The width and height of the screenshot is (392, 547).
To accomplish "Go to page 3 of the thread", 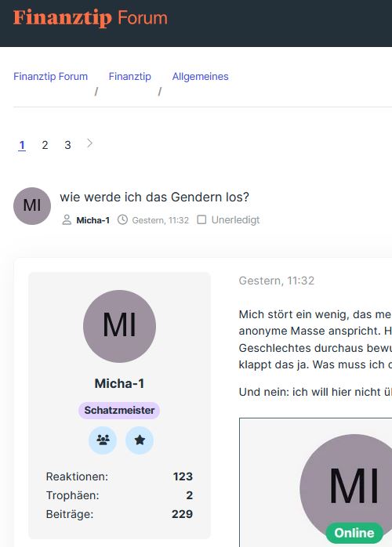I will (x=67, y=145).
